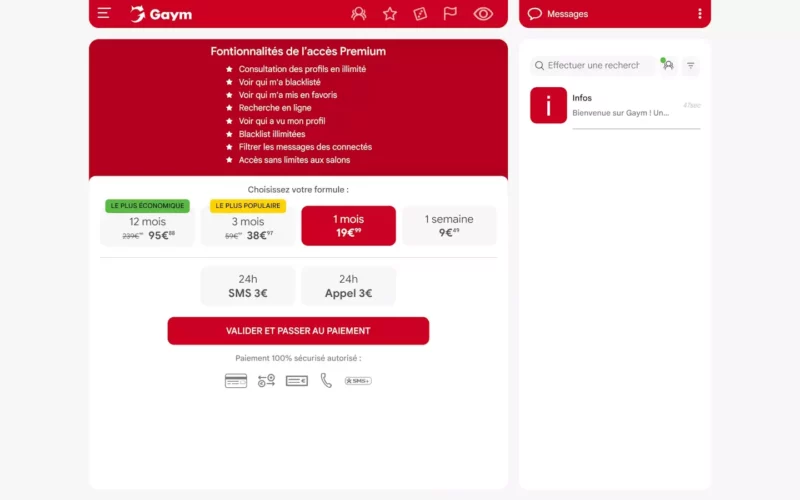800x500 pixels.
Task: Click the message search field
Action: point(593,65)
